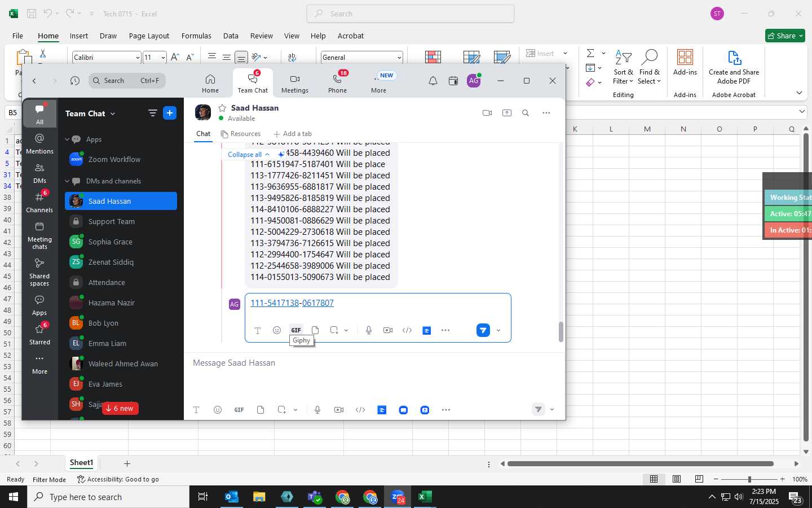The height and width of the screenshot is (508, 812).
Task: Collapse DMs and channels section
Action: pos(67,181)
